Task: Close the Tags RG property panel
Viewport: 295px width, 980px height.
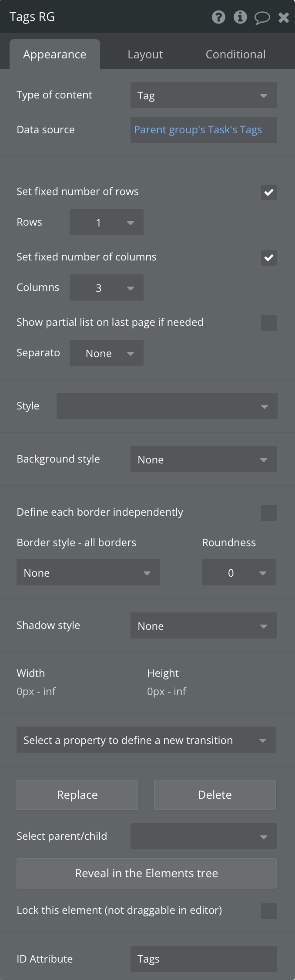Action: point(284,17)
